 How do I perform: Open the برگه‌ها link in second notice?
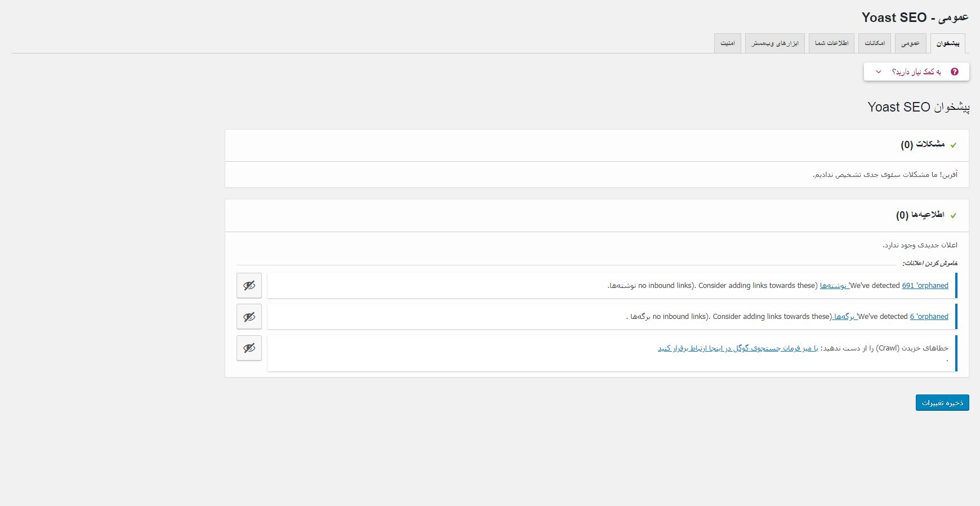click(845, 317)
